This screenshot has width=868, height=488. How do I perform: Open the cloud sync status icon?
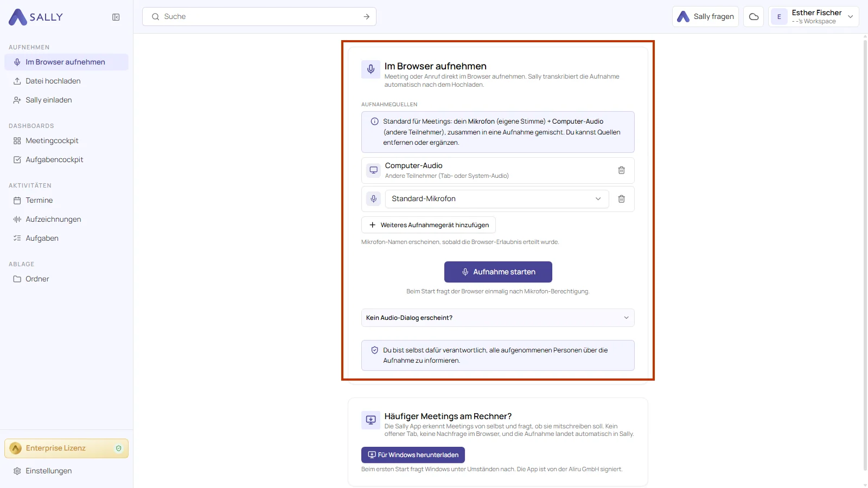754,17
